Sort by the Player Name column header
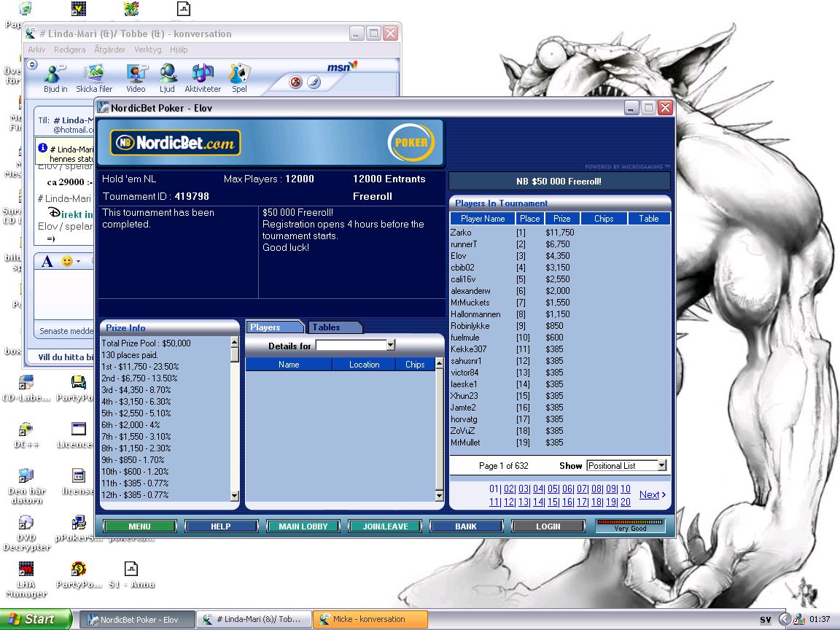This screenshot has width=840, height=630. pyautogui.click(x=483, y=219)
